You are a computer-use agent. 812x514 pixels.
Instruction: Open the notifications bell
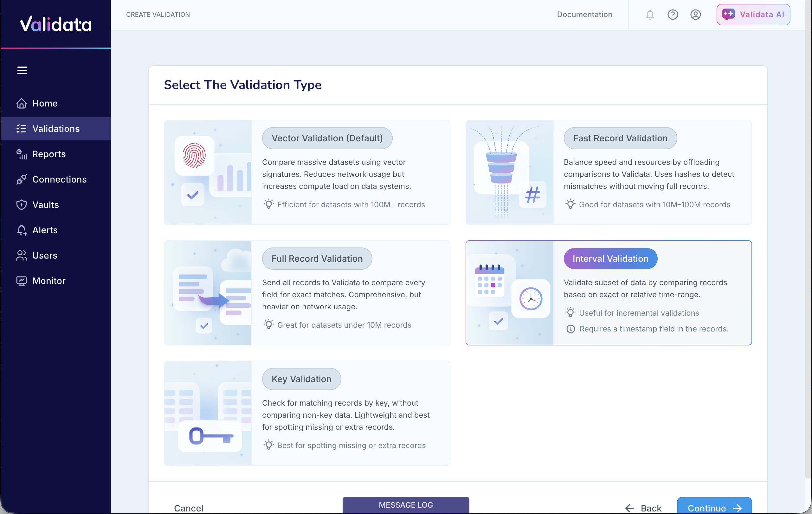tap(649, 15)
